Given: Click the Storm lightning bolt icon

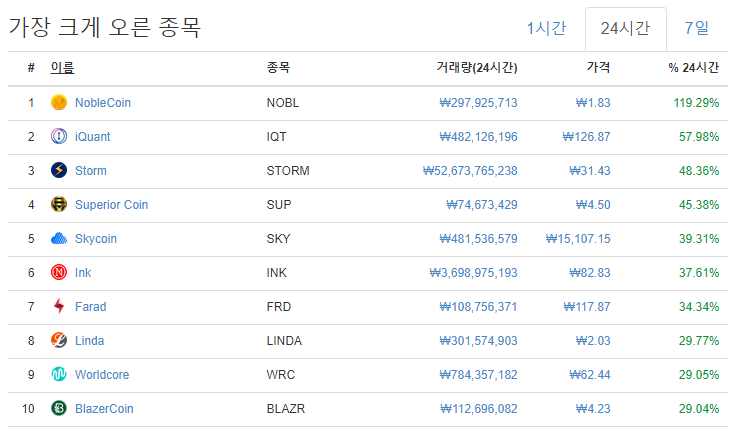Looking at the screenshot, I should point(58,170).
